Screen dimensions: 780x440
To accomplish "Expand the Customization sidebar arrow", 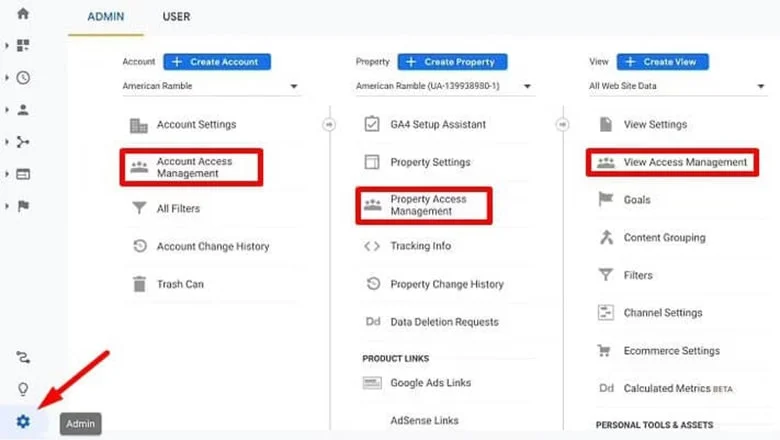I will [6, 46].
